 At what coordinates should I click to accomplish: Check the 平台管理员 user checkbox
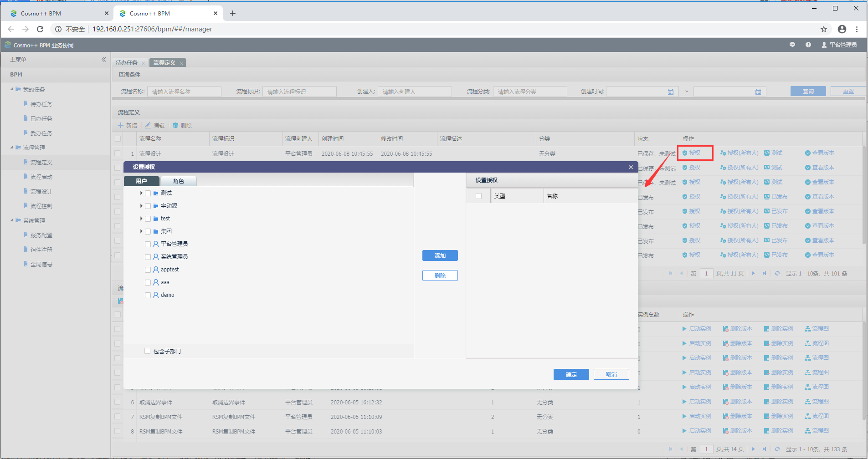(148, 244)
